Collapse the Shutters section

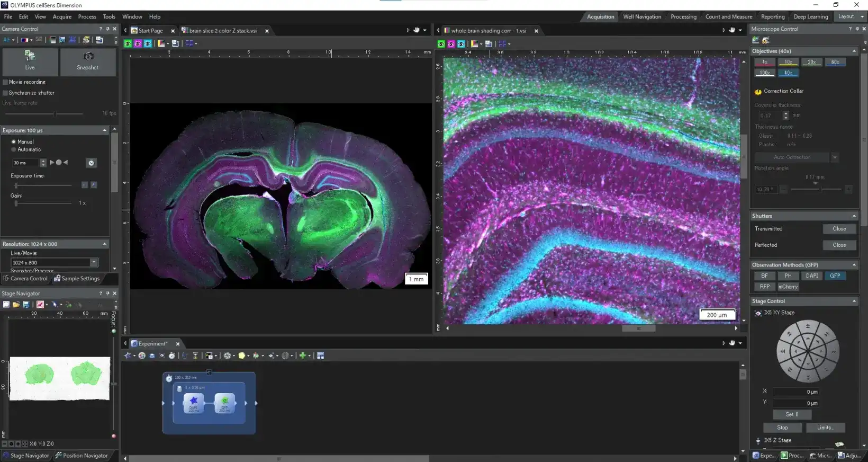click(x=854, y=216)
